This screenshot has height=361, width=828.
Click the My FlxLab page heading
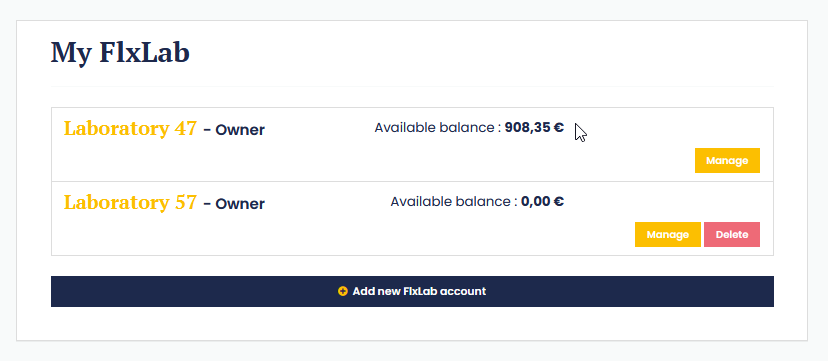[x=120, y=53]
